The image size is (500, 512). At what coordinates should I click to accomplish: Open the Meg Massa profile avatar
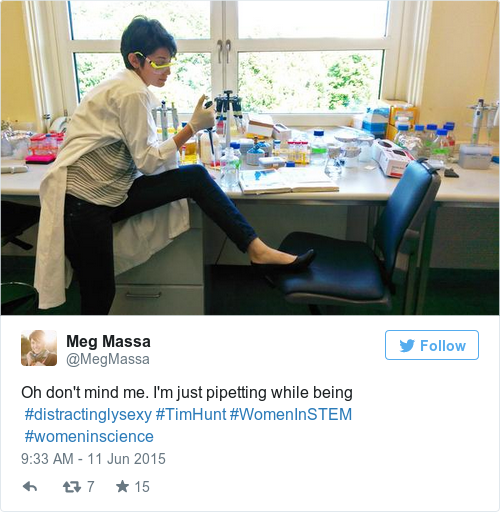(x=39, y=348)
